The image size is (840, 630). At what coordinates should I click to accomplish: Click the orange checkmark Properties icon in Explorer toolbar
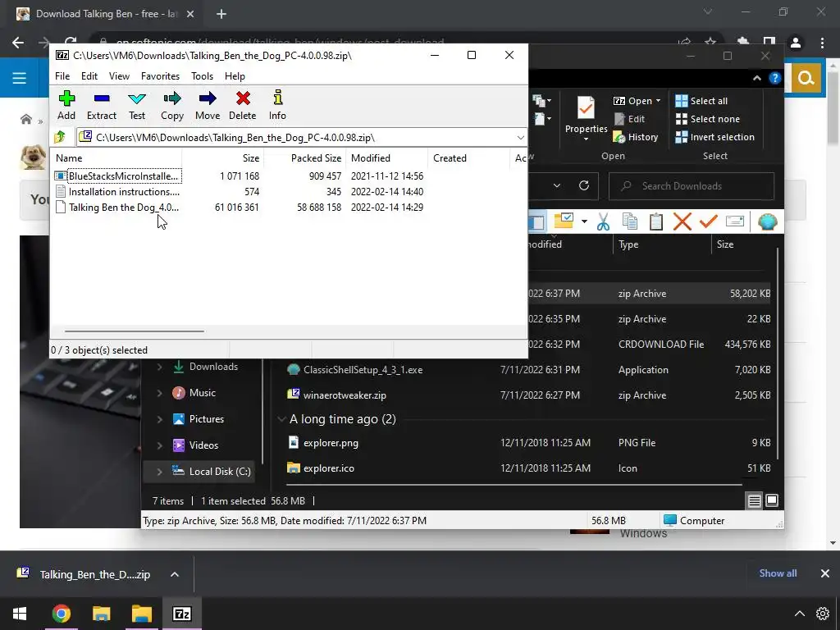pos(708,221)
